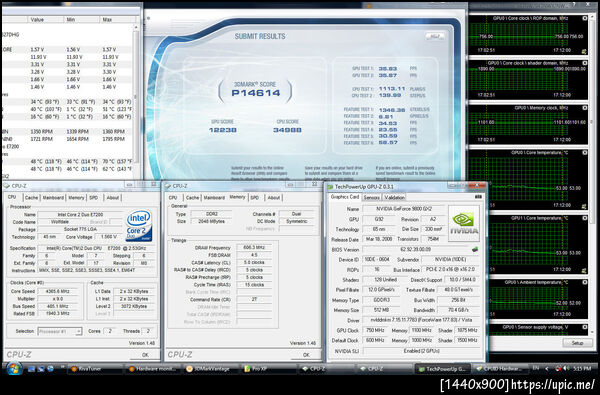Click the CPU score value 34988

287,130
